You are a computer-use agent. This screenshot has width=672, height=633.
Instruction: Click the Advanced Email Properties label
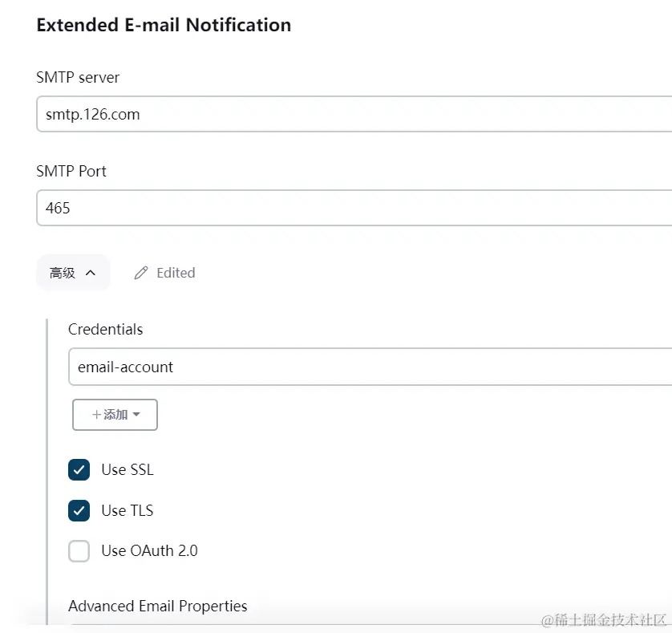158,606
